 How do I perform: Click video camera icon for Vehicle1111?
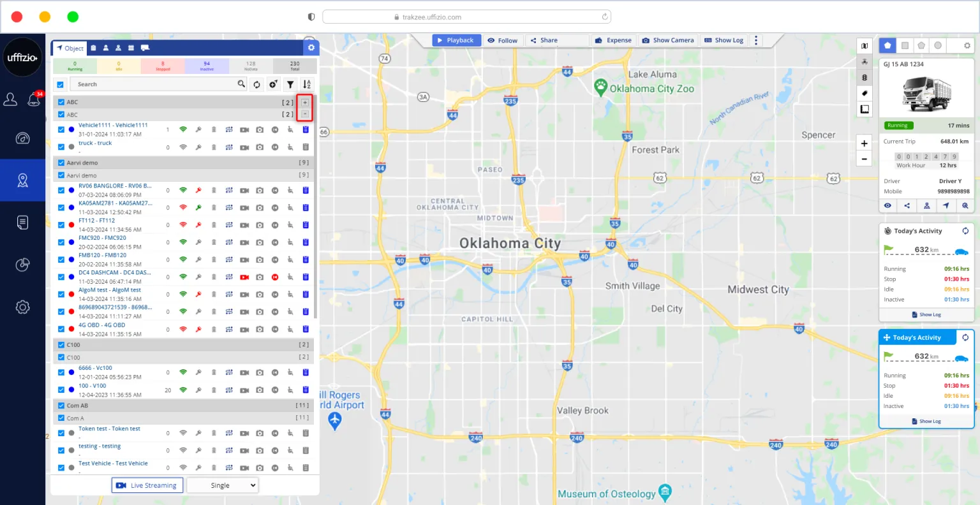[x=244, y=129]
